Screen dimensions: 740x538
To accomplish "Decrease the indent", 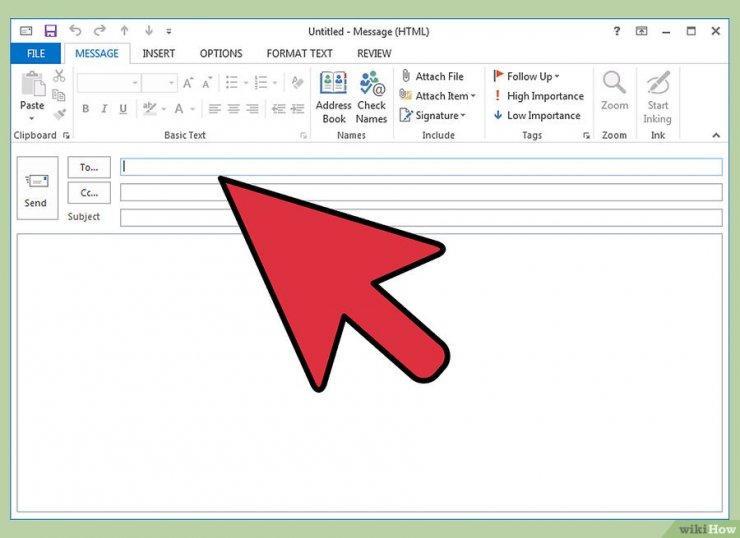I will tap(278, 109).
